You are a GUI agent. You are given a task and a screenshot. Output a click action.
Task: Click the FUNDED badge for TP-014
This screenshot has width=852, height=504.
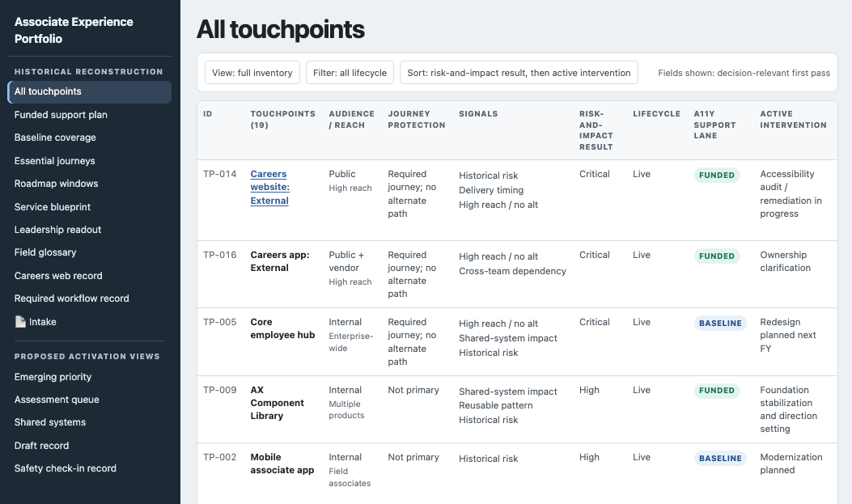coord(717,175)
